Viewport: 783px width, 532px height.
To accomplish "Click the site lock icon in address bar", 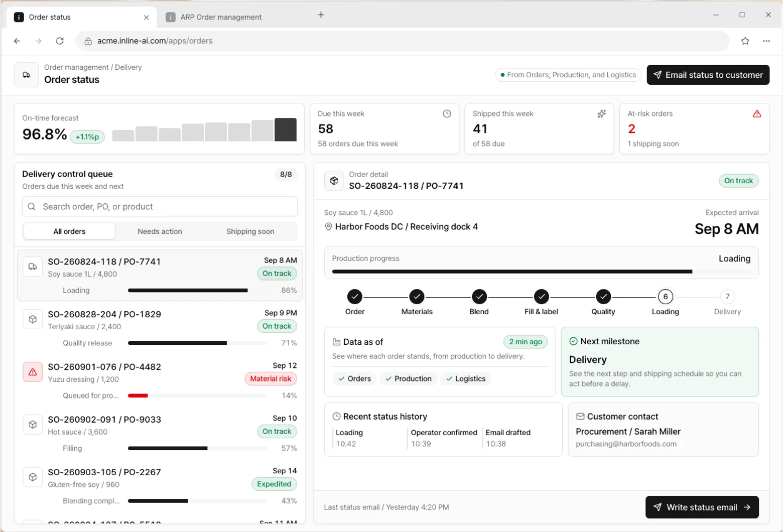I will (x=88, y=41).
